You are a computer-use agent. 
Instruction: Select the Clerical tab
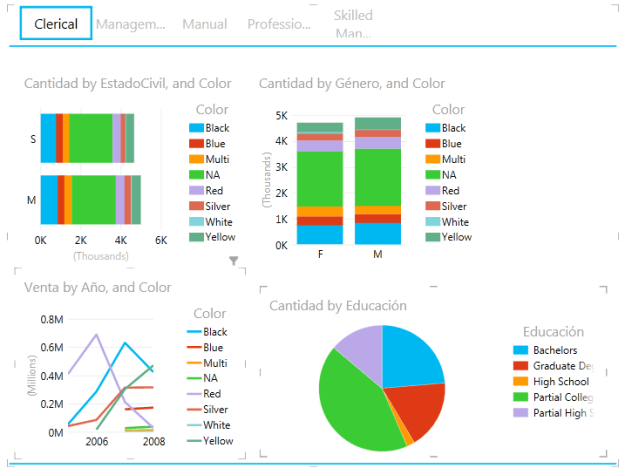(x=56, y=24)
